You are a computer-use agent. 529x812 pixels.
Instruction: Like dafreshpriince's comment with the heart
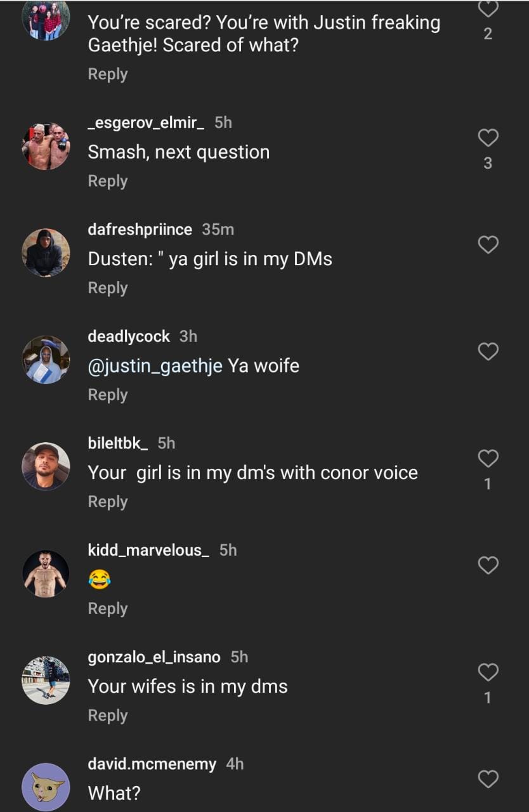click(488, 244)
